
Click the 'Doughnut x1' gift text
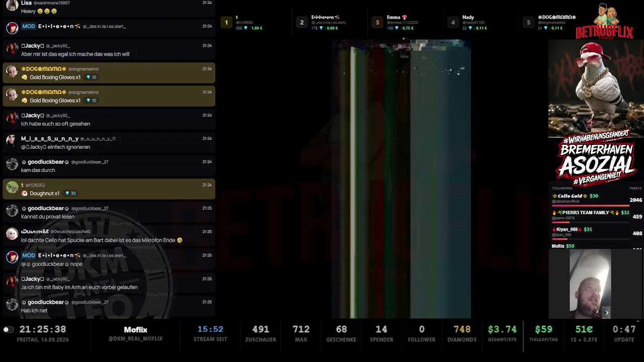coord(45,194)
